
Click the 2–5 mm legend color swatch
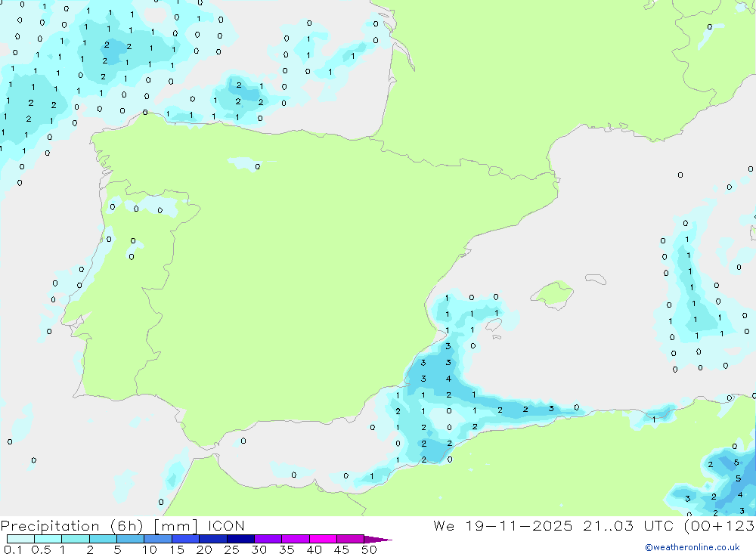(x=103, y=539)
